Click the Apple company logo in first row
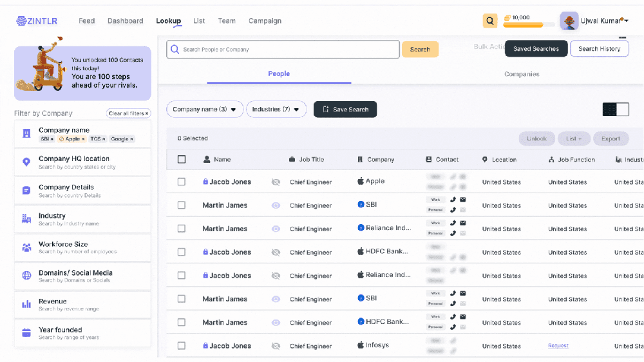Image resolution: width=644 pixels, height=362 pixels. 360,181
